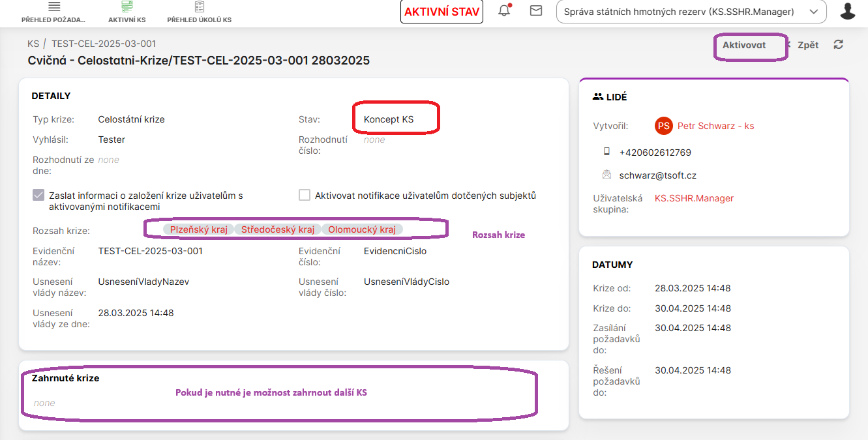This screenshot has height=440, width=868.
Task: Select the Olomoucký kraj tag
Action: pos(362,229)
